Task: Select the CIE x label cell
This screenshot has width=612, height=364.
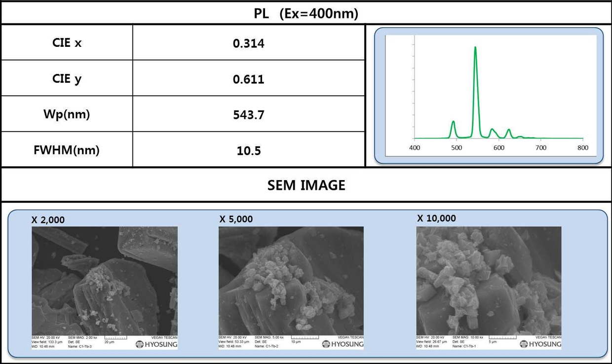Action: (67, 43)
